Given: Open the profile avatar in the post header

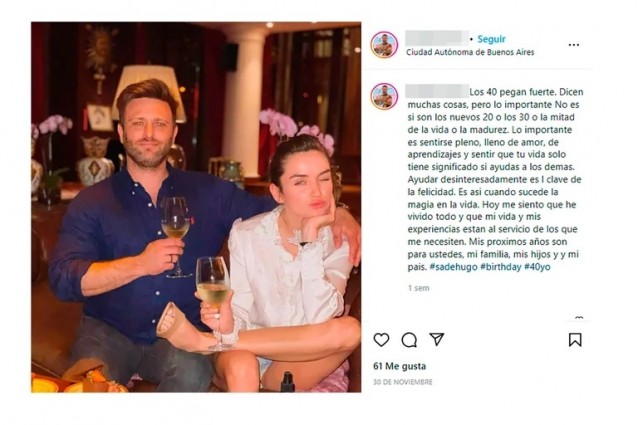Looking at the screenshot, I should tap(384, 45).
